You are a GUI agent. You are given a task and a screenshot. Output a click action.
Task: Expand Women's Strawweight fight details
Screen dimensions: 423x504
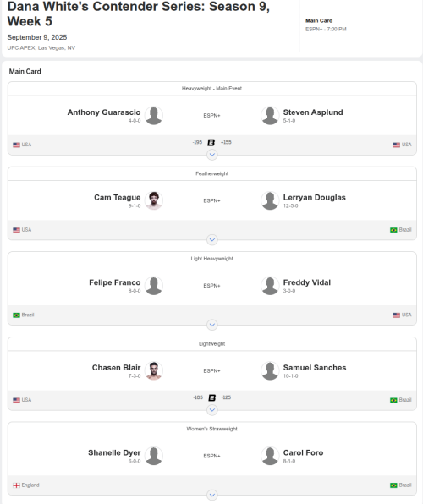[212, 495]
